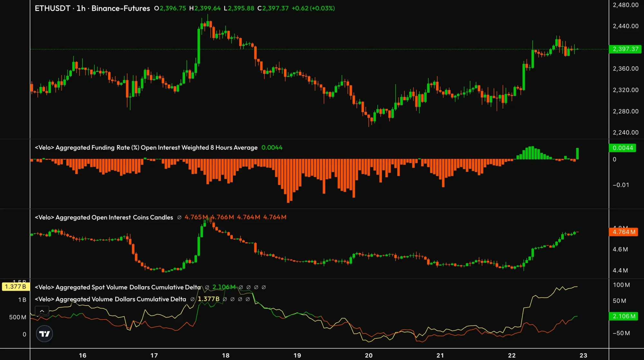Click the green 0.0044 funding value in legend
The width and height of the screenshot is (644, 360).
click(x=272, y=148)
